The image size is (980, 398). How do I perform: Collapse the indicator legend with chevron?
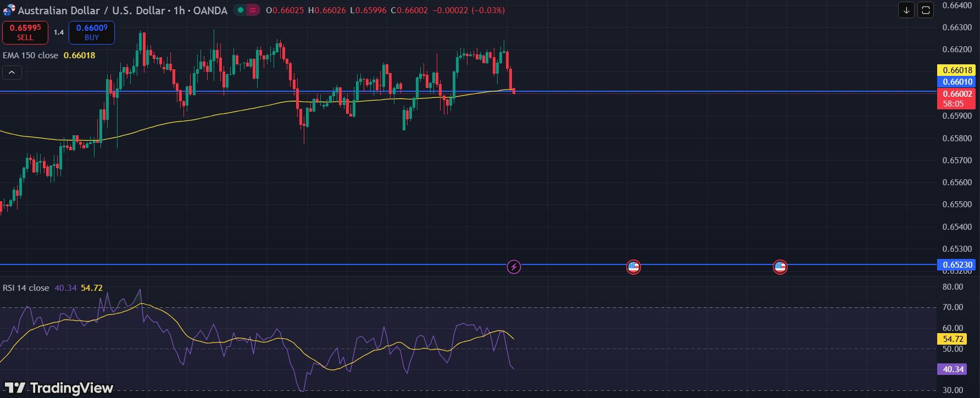[x=12, y=73]
